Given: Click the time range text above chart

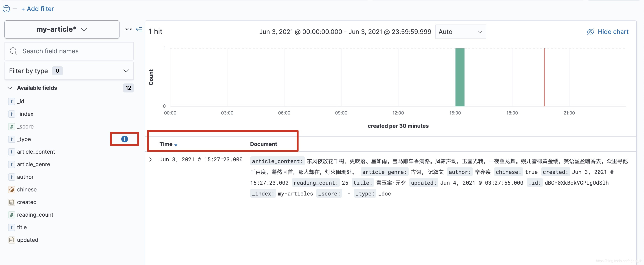Looking at the screenshot, I should pyautogui.click(x=345, y=32).
